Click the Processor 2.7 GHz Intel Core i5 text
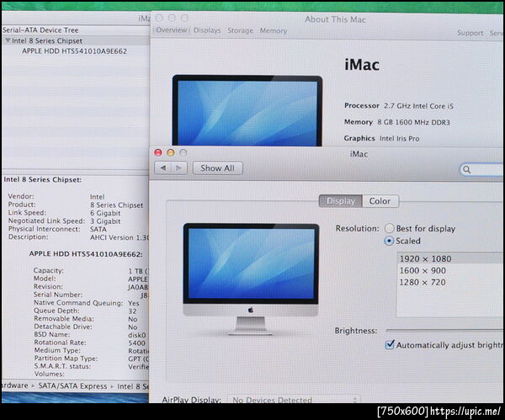The image size is (505, 420). coord(399,106)
